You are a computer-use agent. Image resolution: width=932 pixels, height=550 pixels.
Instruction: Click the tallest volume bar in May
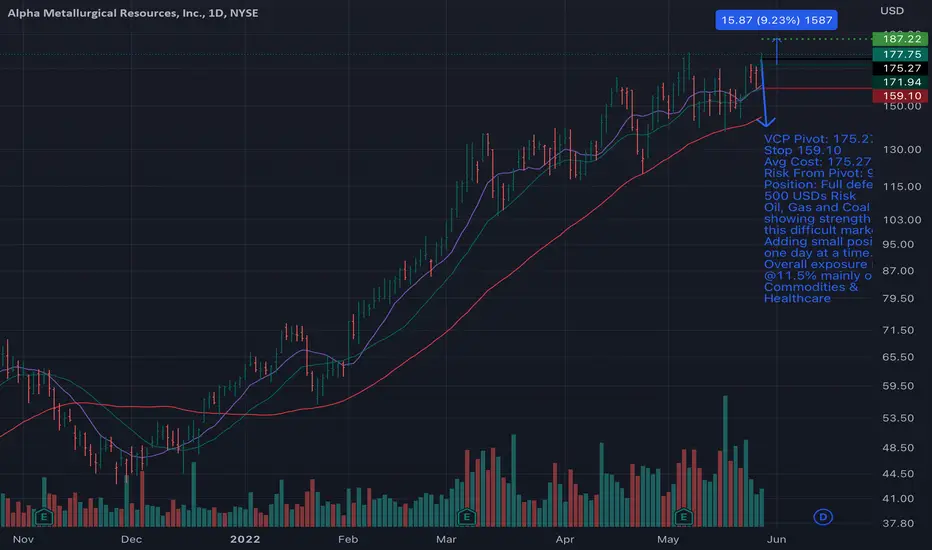pyautogui.click(x=725, y=461)
